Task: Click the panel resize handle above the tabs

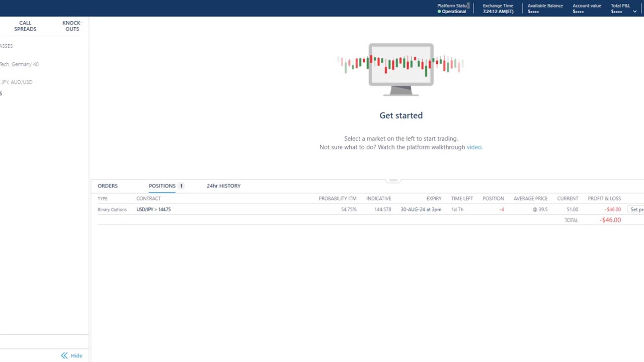Action: pyautogui.click(x=393, y=180)
